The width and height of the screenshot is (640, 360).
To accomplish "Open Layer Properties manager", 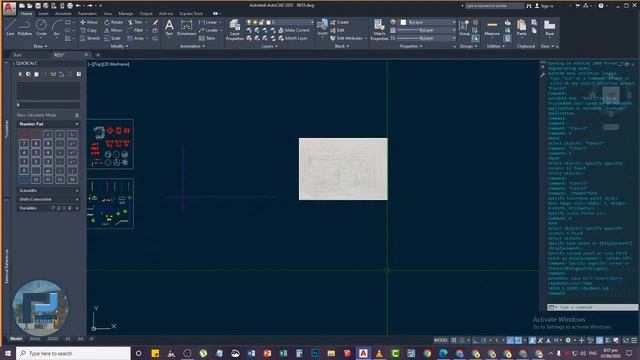I will [234, 30].
